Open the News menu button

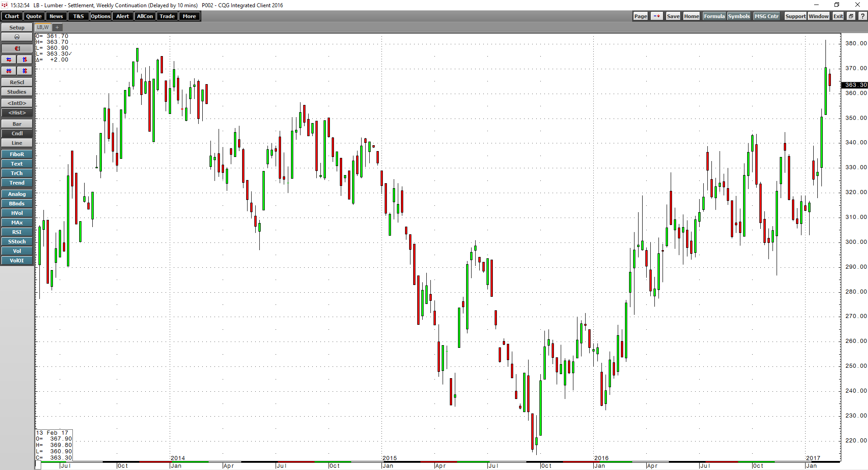click(x=56, y=16)
